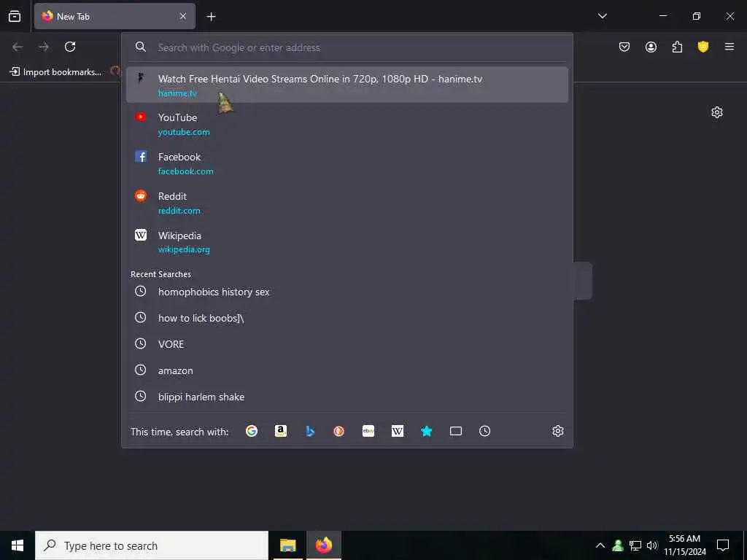Open search settings gear in dropdown
This screenshot has width=747, height=560.
coord(558,431)
